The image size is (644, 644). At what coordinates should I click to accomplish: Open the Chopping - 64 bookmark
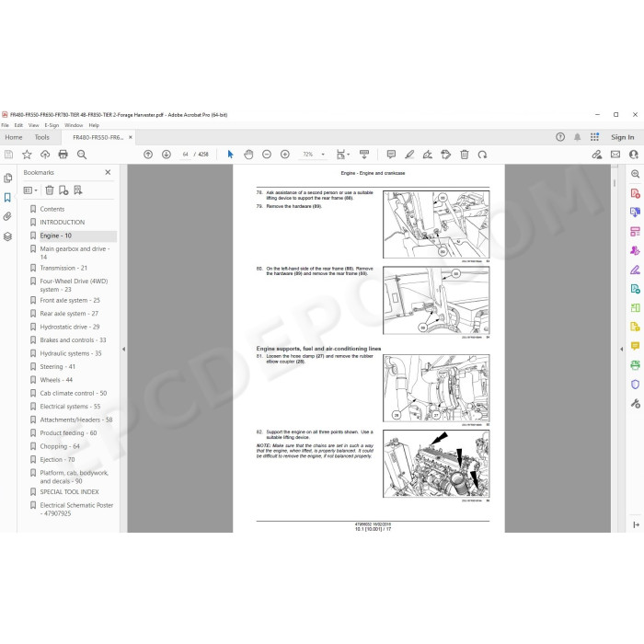[x=60, y=446]
